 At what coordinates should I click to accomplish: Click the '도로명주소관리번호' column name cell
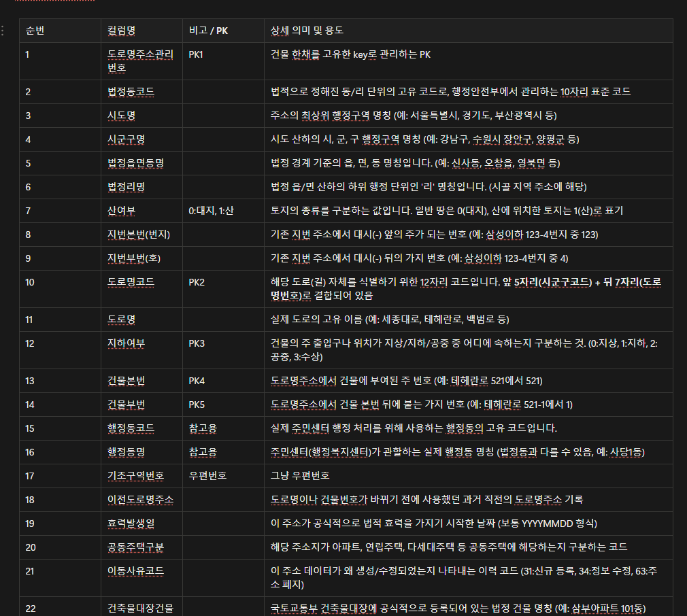[x=141, y=61]
